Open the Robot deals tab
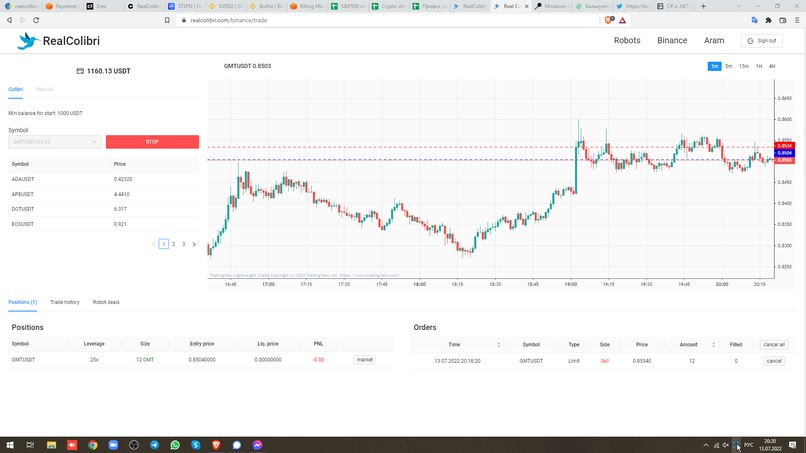 [x=106, y=302]
